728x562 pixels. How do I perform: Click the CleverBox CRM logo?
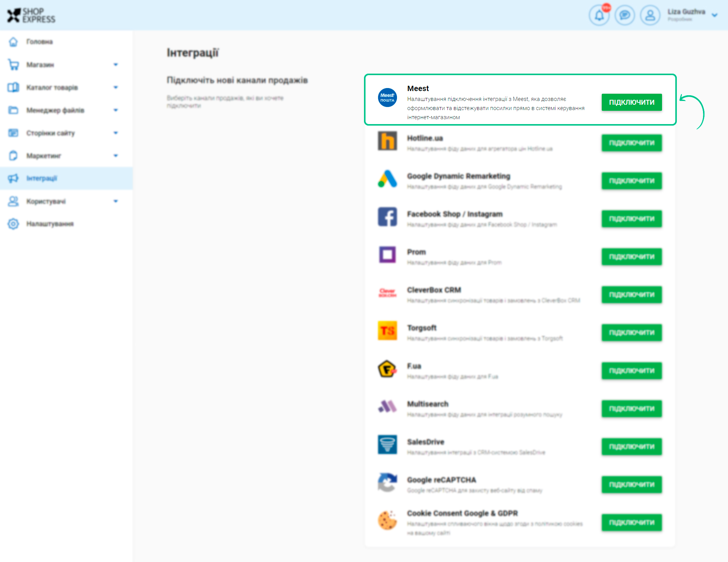(x=387, y=293)
